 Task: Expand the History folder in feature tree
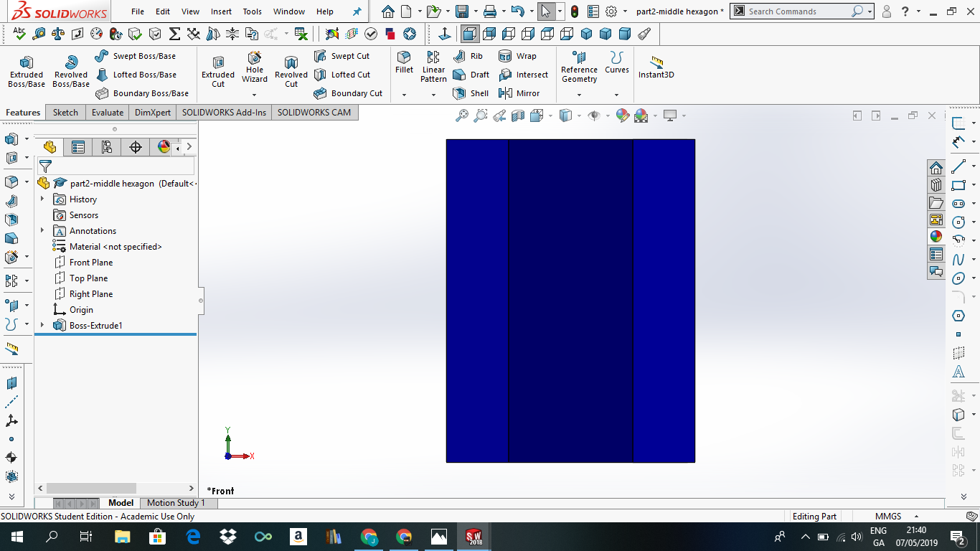tap(42, 199)
